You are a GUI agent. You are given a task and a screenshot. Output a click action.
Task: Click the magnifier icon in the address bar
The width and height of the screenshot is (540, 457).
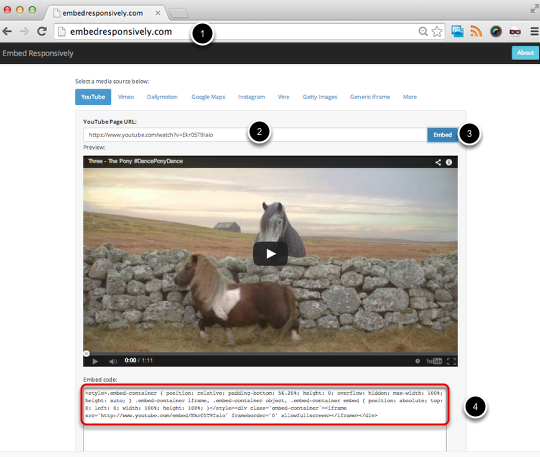point(423,32)
